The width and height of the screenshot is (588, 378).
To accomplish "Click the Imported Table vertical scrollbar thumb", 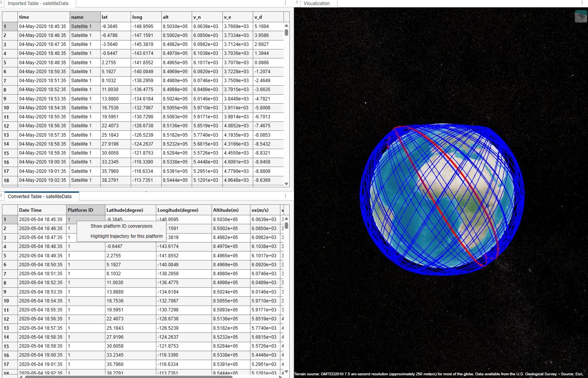I will pos(287,32).
